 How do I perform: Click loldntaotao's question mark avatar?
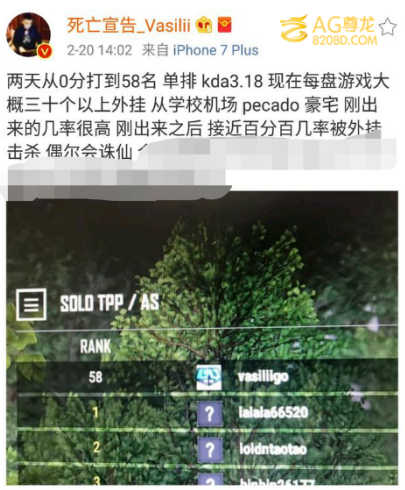click(x=210, y=450)
